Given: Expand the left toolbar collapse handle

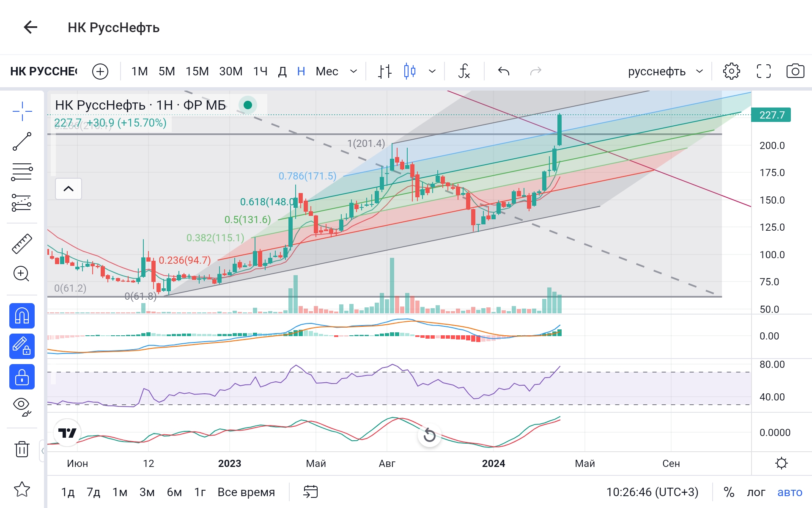Looking at the screenshot, I should (x=43, y=450).
